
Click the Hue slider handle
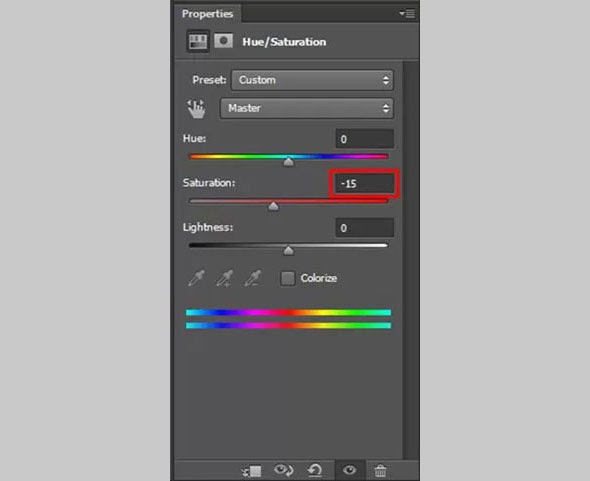pyautogui.click(x=288, y=162)
